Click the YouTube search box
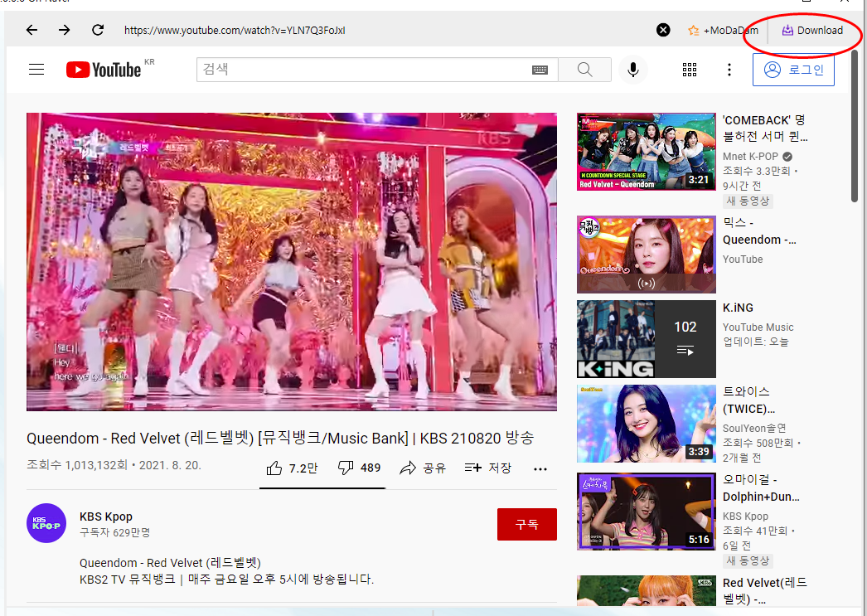 click(365, 70)
